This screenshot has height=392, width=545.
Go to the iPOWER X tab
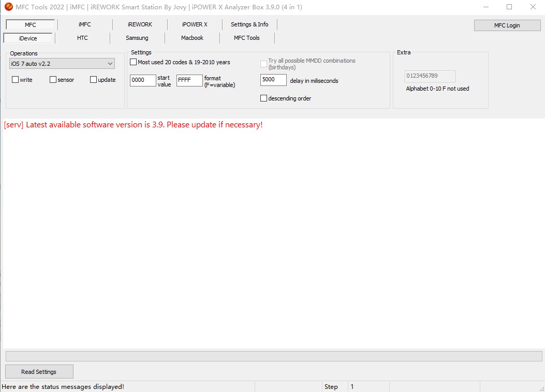[x=195, y=25]
